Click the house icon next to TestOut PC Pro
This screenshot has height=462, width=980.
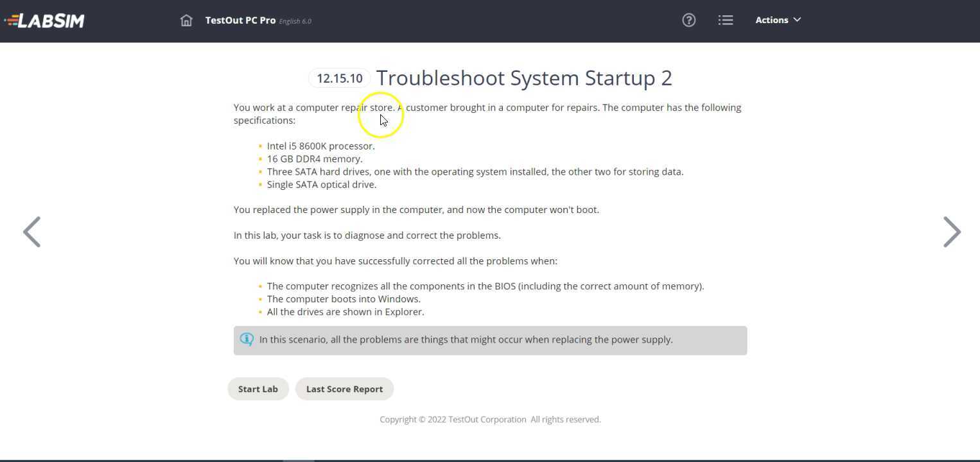coord(186,20)
